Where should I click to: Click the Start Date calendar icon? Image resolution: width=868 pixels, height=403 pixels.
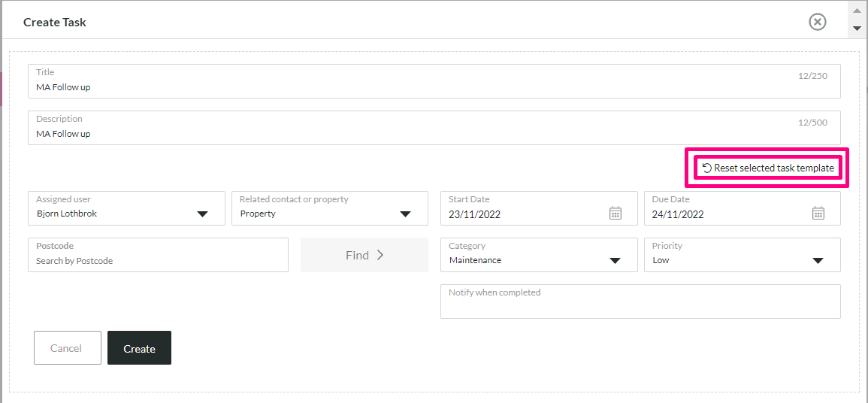click(x=615, y=213)
